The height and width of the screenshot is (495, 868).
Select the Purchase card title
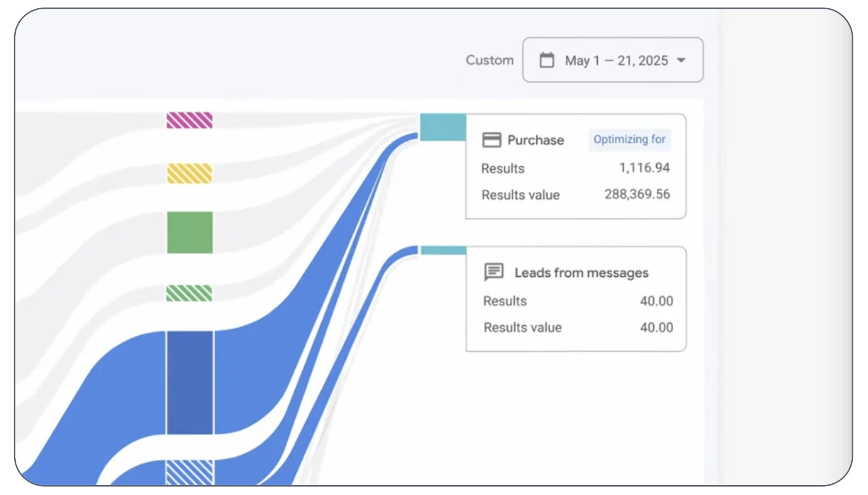coord(536,140)
